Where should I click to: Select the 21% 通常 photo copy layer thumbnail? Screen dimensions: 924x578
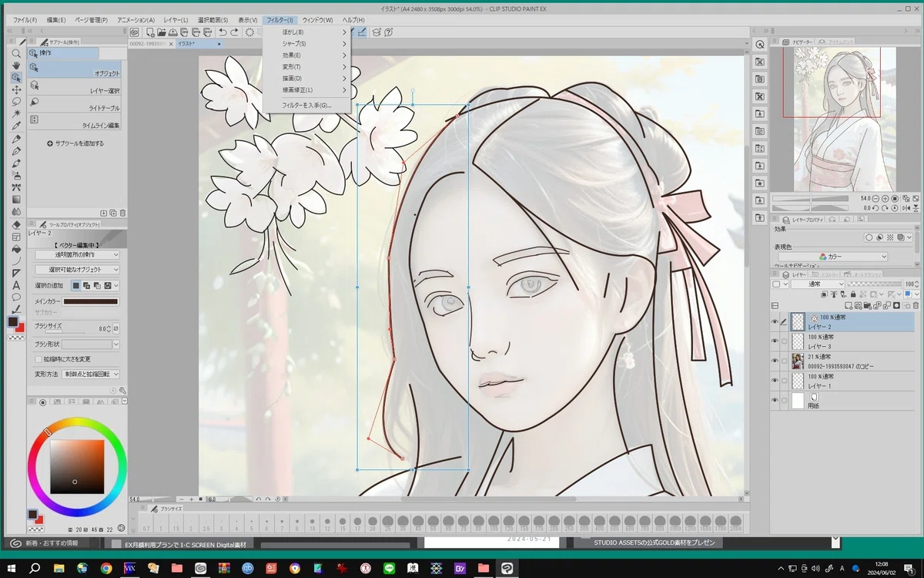[x=798, y=361]
